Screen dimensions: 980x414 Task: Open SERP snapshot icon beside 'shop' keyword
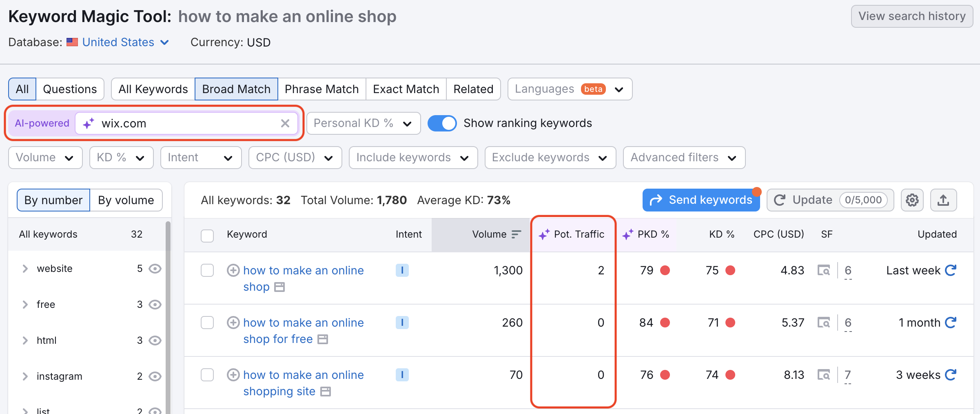point(279,287)
